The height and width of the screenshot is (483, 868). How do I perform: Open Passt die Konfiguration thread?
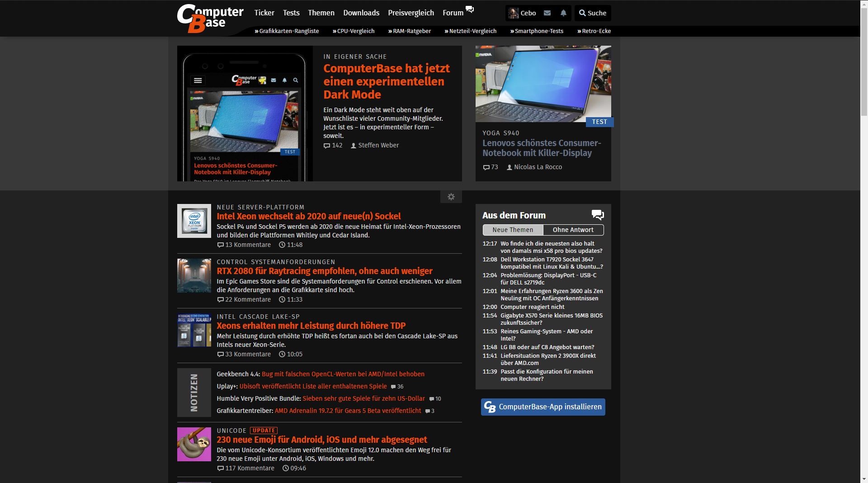pos(547,375)
